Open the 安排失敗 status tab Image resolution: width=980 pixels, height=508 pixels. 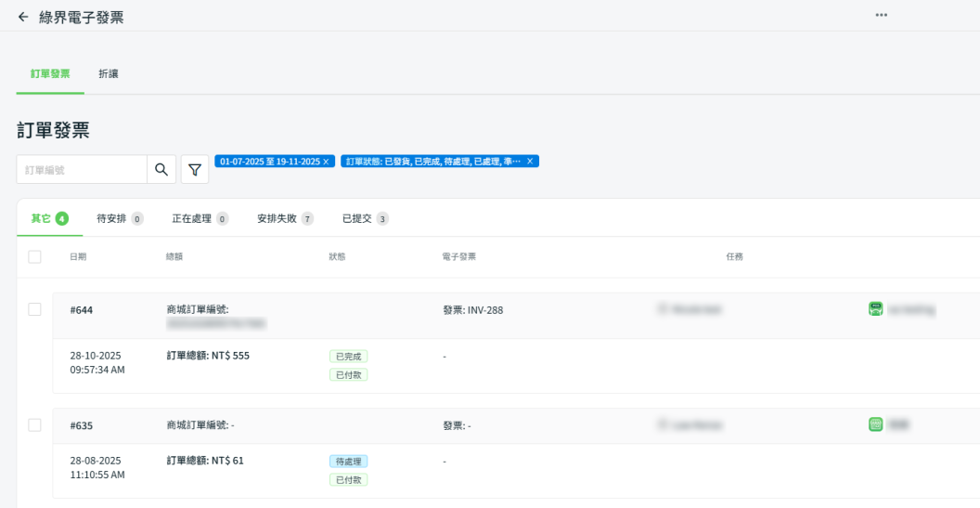point(285,219)
